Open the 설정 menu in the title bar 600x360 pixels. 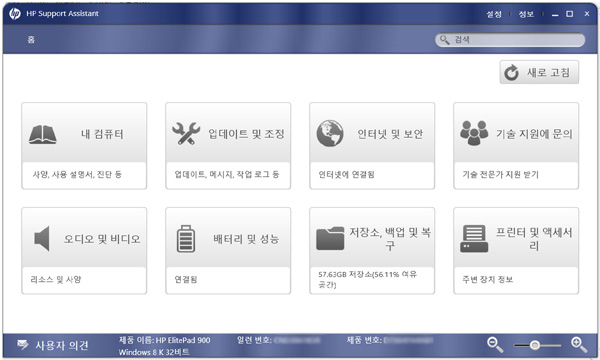[494, 14]
